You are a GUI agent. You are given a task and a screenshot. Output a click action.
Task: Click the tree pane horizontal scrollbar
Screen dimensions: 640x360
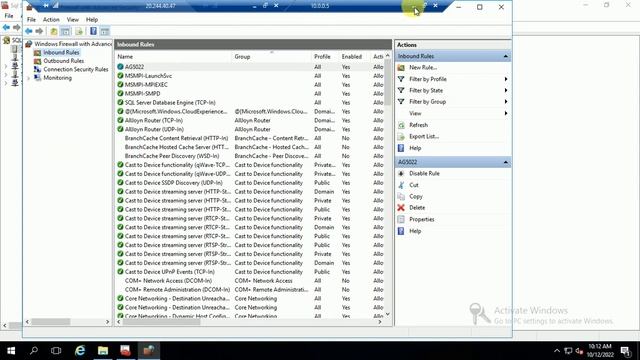coord(51,322)
